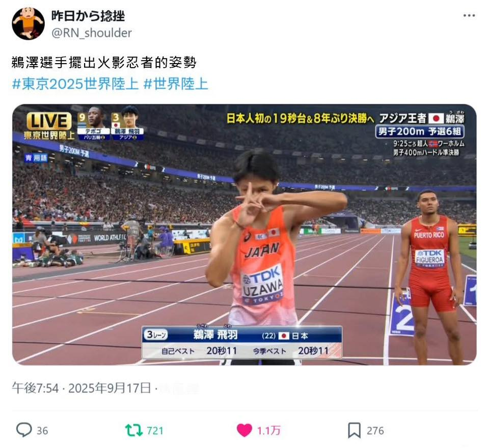View the 721 reposts count

(x=155, y=431)
